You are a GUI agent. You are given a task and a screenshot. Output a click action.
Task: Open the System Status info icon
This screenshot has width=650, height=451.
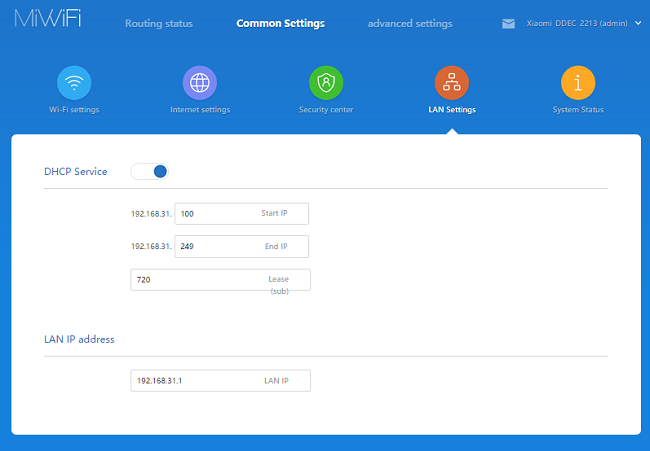[578, 82]
